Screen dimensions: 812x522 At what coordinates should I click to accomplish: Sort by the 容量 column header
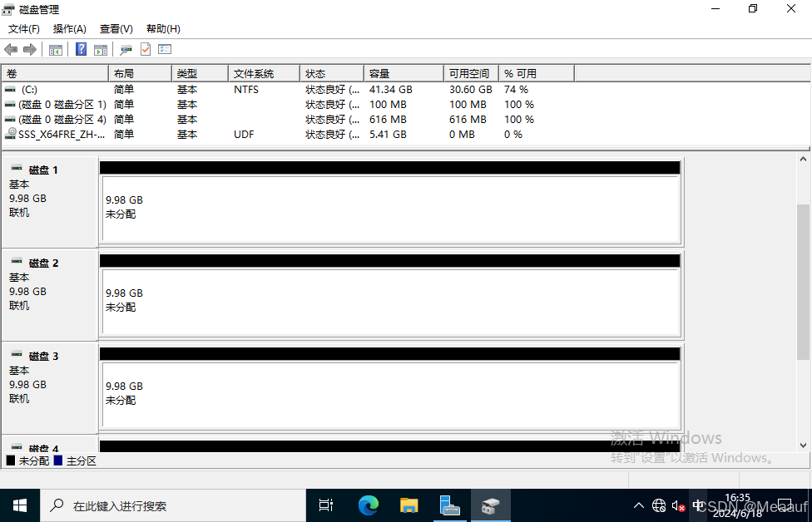pos(404,73)
